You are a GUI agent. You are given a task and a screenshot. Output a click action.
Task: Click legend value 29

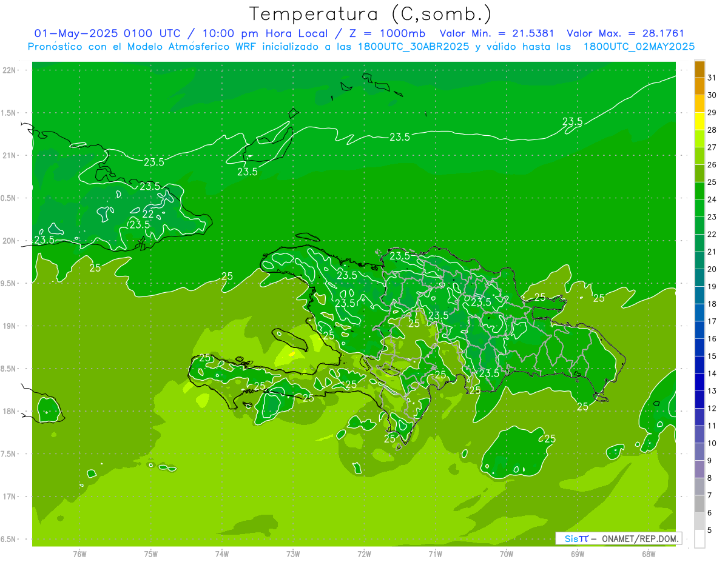(712, 112)
